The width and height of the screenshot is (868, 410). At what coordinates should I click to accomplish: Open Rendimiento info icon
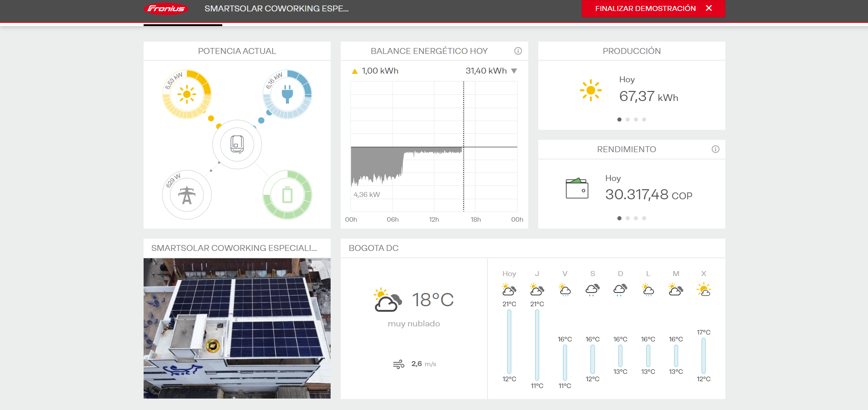coord(715,149)
